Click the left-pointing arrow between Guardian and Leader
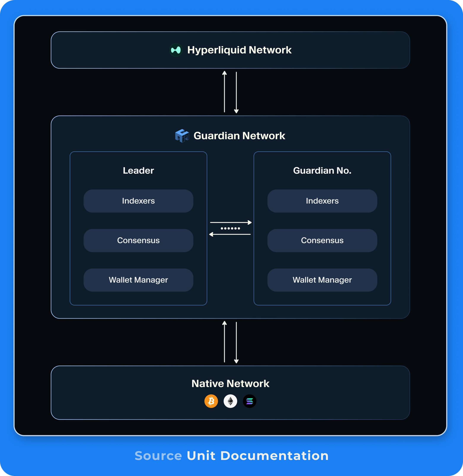 pos(230,234)
